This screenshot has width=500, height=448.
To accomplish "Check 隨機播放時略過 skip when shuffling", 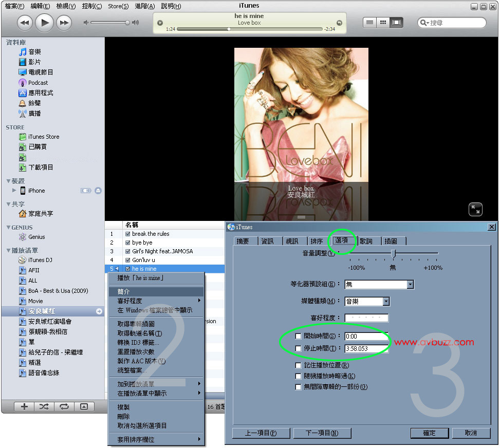I will click(298, 376).
